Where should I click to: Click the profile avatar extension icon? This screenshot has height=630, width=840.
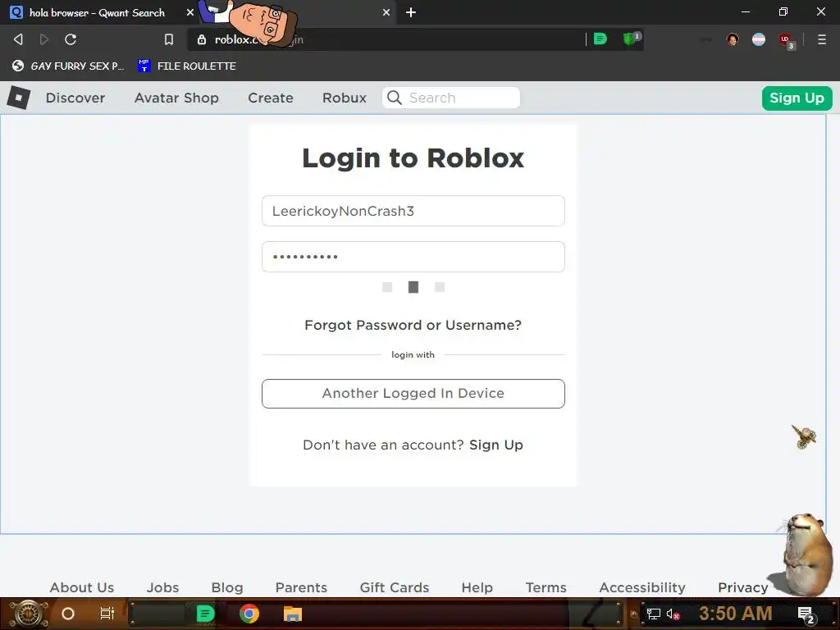point(733,39)
